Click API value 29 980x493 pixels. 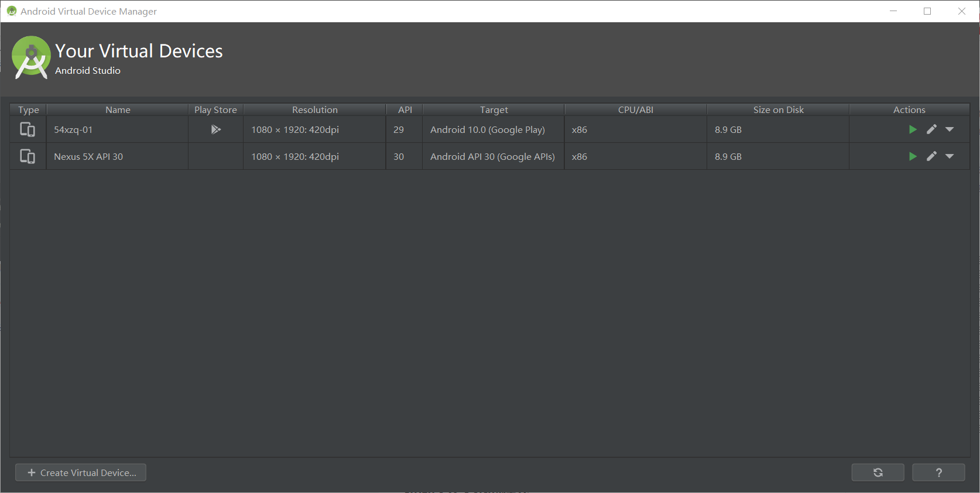(x=399, y=129)
